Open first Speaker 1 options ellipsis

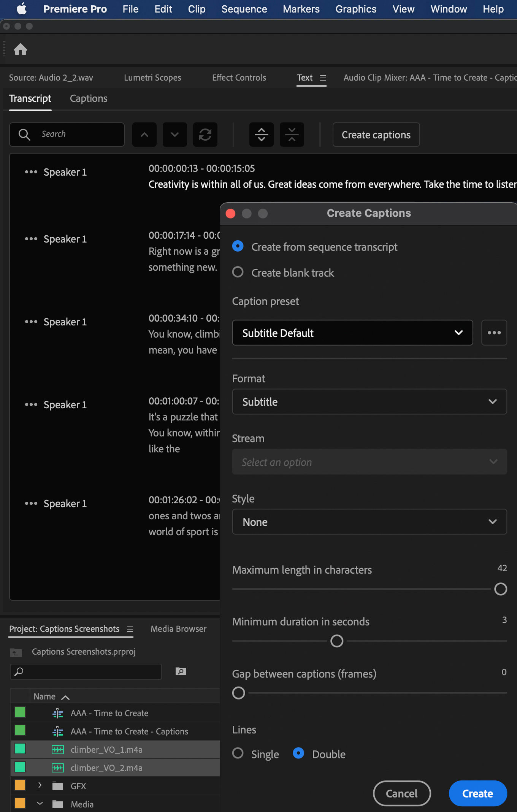pyautogui.click(x=31, y=172)
